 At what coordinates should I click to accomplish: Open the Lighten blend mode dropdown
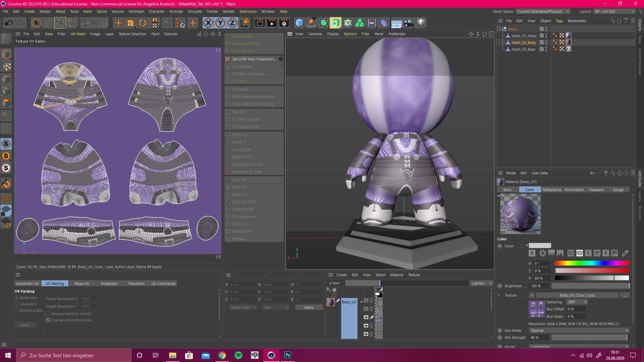[x=481, y=283]
